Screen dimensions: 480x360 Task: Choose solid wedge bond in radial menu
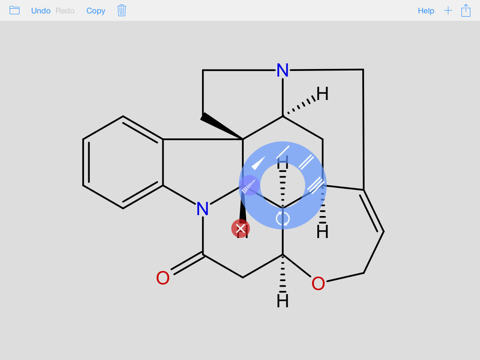coord(258,164)
